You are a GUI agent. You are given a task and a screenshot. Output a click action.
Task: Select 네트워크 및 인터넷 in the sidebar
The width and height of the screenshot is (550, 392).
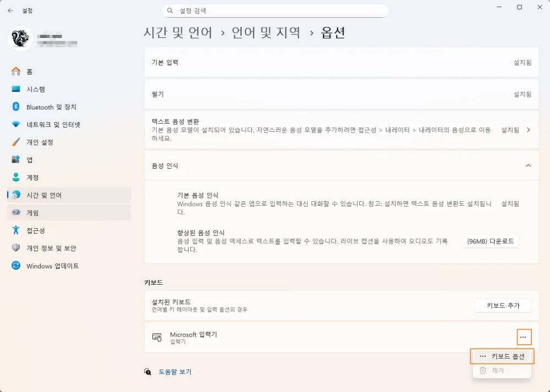[x=54, y=124]
